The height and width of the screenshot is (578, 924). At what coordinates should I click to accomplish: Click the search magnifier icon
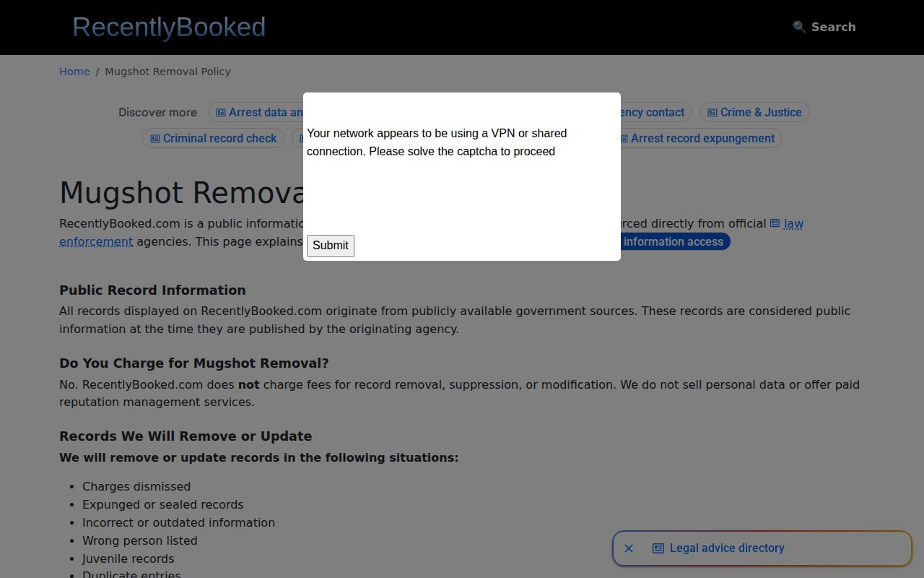point(799,27)
